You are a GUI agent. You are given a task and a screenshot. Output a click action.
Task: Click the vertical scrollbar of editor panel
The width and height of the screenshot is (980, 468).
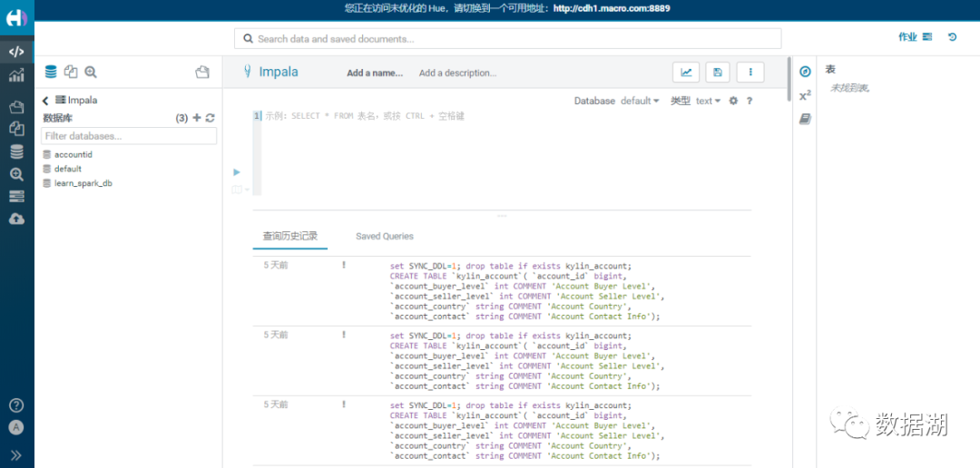pos(789,78)
